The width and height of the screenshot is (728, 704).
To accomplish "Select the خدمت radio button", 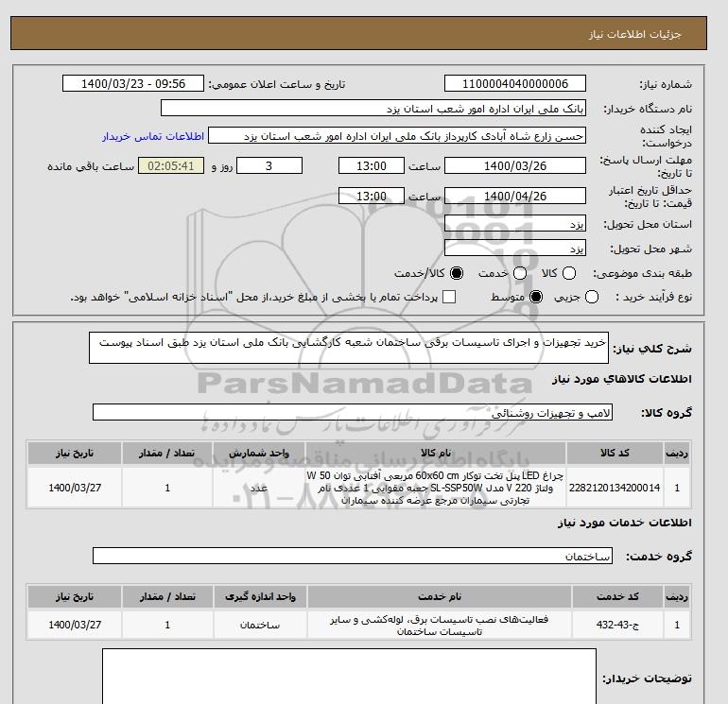I will coord(520,273).
